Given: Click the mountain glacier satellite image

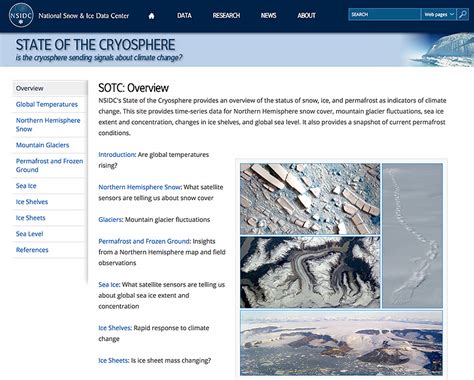Looking at the screenshot, I should pos(310,272).
